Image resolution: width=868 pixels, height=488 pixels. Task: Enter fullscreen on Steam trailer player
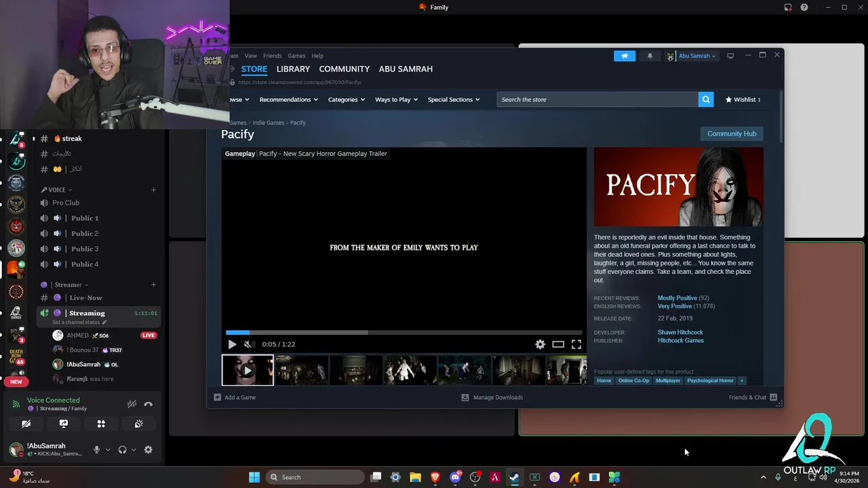(576, 344)
